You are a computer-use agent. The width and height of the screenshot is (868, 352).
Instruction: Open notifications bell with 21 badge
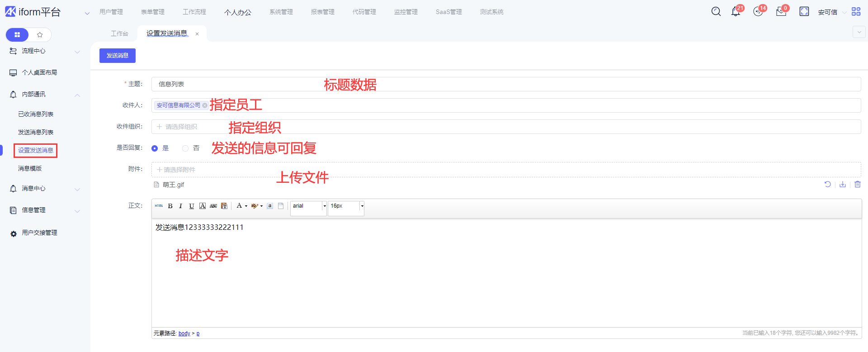736,12
